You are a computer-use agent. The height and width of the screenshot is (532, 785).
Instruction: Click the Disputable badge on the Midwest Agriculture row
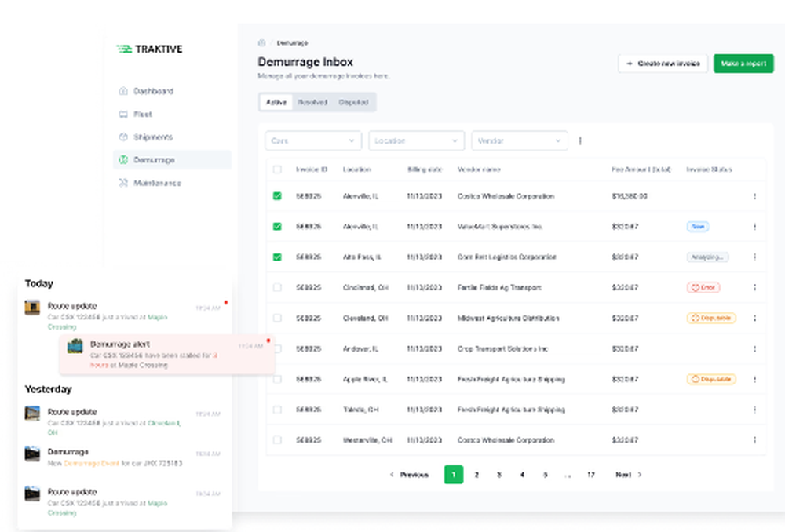pos(711,318)
